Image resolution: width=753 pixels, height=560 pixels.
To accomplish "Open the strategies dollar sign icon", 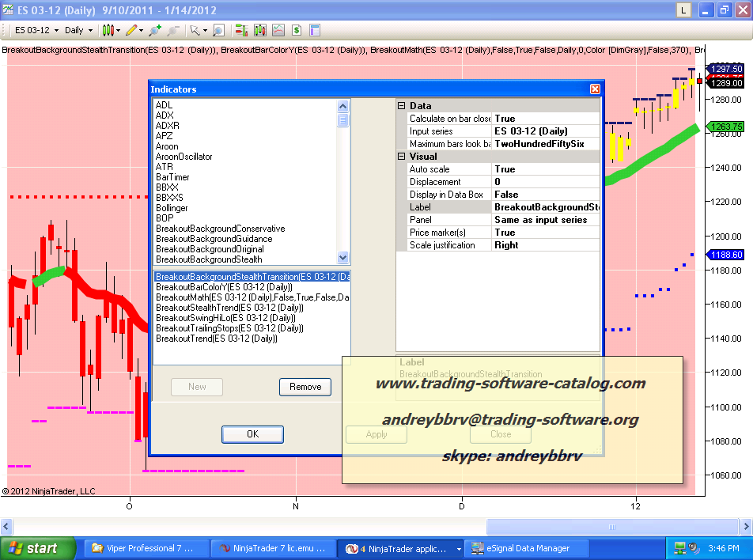I will [x=296, y=30].
